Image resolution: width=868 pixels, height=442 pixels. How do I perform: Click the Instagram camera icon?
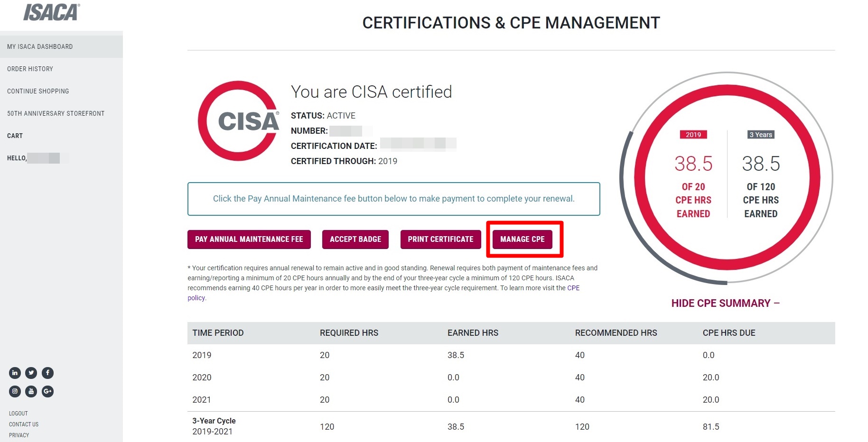click(15, 391)
